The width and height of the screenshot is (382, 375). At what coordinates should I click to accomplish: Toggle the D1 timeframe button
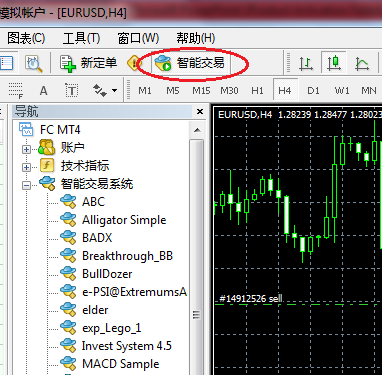point(313,90)
